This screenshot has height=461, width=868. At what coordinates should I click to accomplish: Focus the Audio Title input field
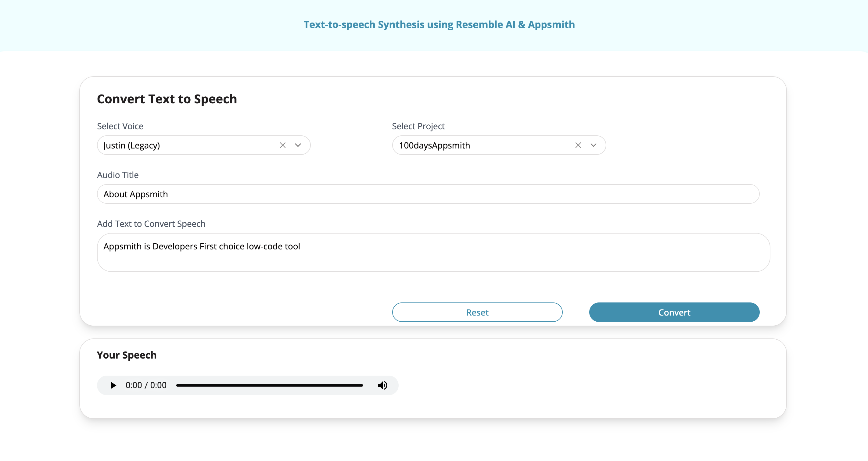point(428,194)
